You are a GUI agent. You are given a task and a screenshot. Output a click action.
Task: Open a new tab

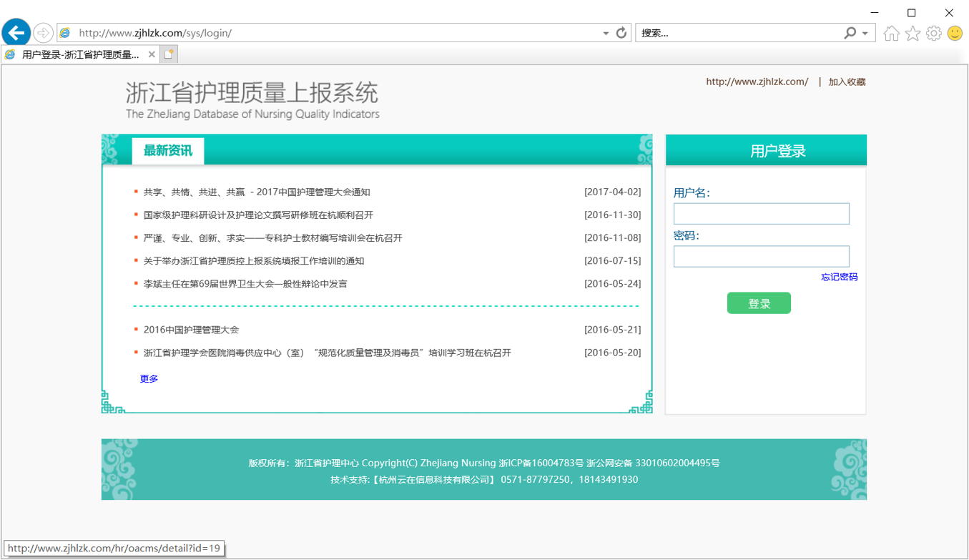[169, 54]
